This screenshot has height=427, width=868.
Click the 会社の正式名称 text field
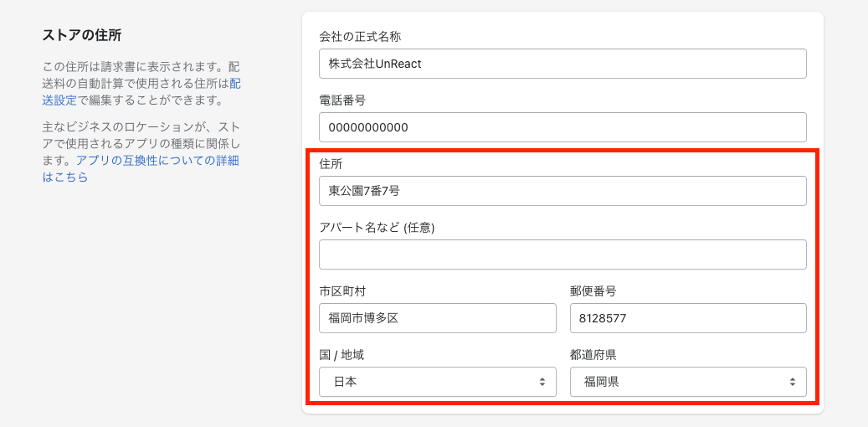tap(562, 64)
